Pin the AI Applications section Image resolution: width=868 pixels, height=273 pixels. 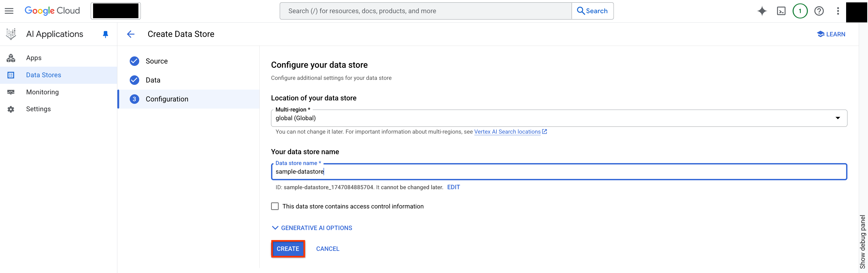coord(105,34)
